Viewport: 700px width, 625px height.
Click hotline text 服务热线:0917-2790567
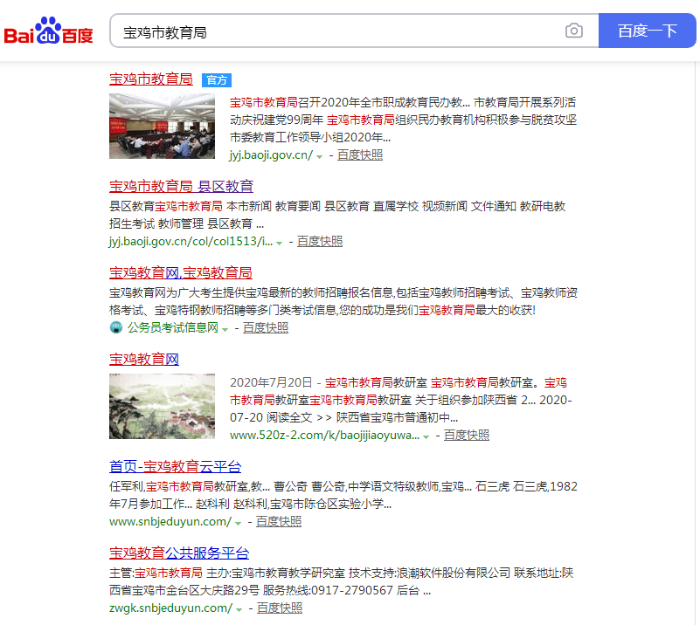click(328, 591)
